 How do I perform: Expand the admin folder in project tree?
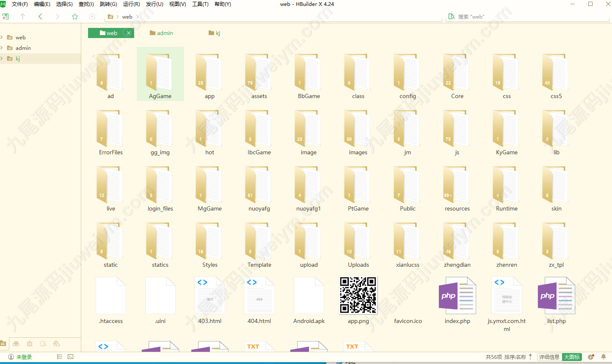pyautogui.click(x=2, y=48)
